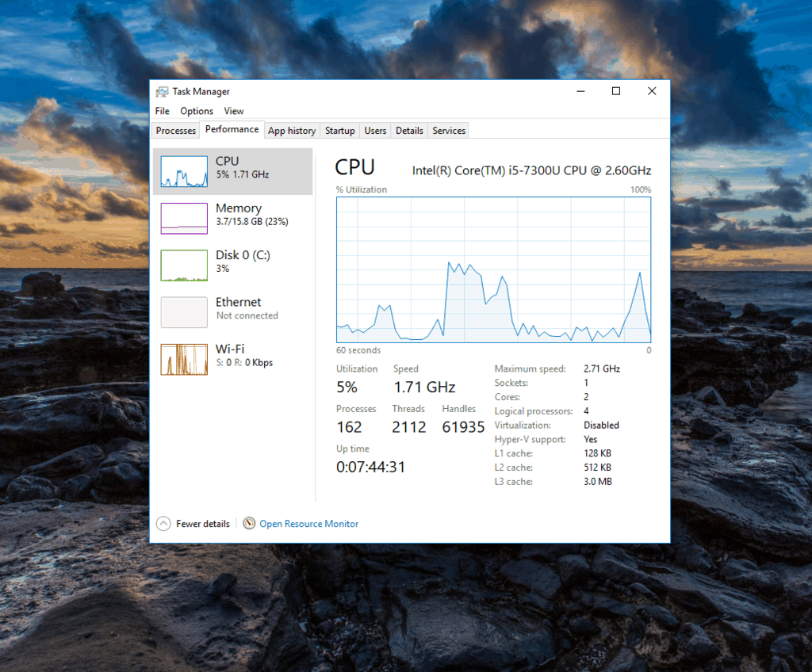The height and width of the screenshot is (672, 812).
Task: Click the '128 KB' L1 cache value
Action: [598, 453]
